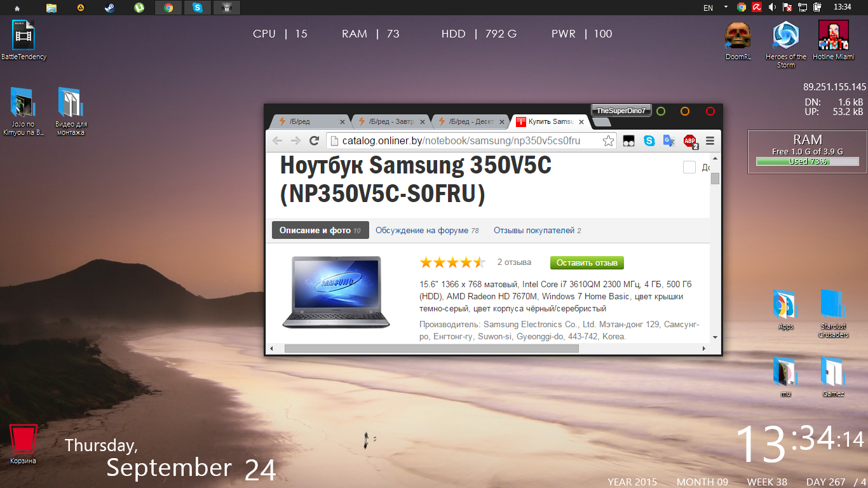Check the compare checkbox beside the laptop title
Viewport: 868px width, 488px height.
pyautogui.click(x=689, y=167)
